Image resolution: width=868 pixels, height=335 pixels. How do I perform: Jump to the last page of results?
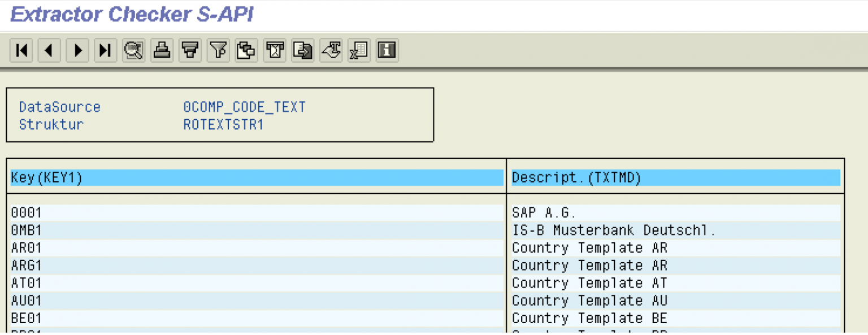click(105, 50)
